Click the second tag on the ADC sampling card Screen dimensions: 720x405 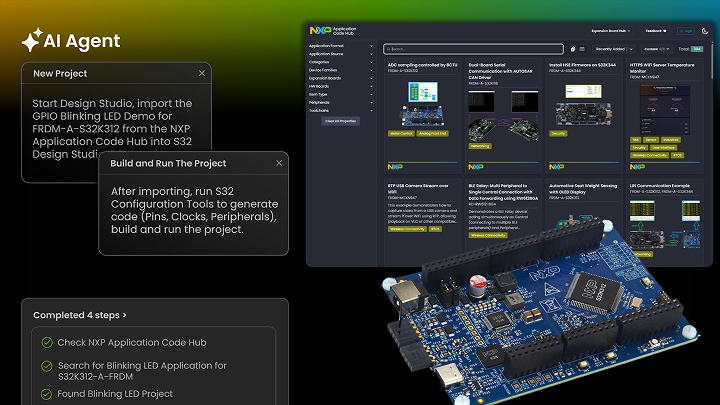(433, 134)
